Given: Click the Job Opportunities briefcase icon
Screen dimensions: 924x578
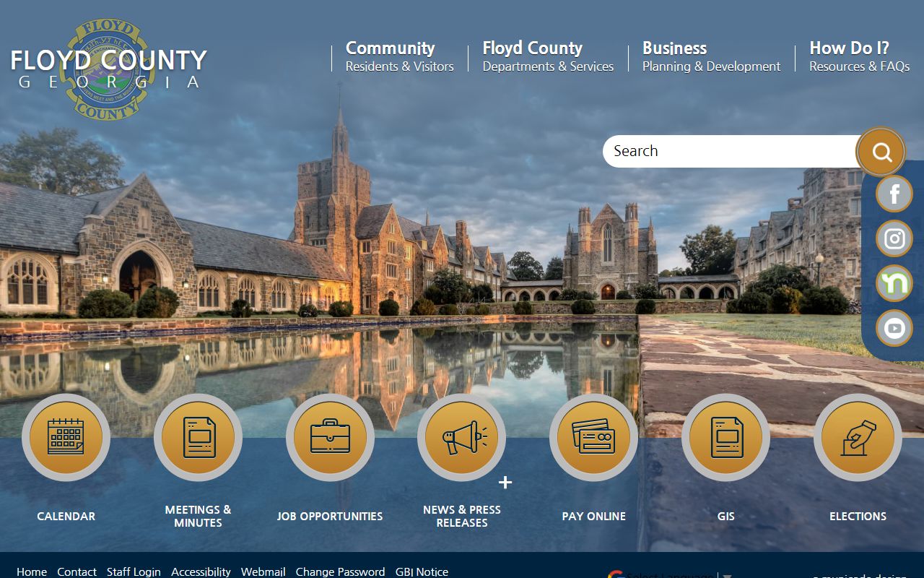Looking at the screenshot, I should click(x=330, y=437).
